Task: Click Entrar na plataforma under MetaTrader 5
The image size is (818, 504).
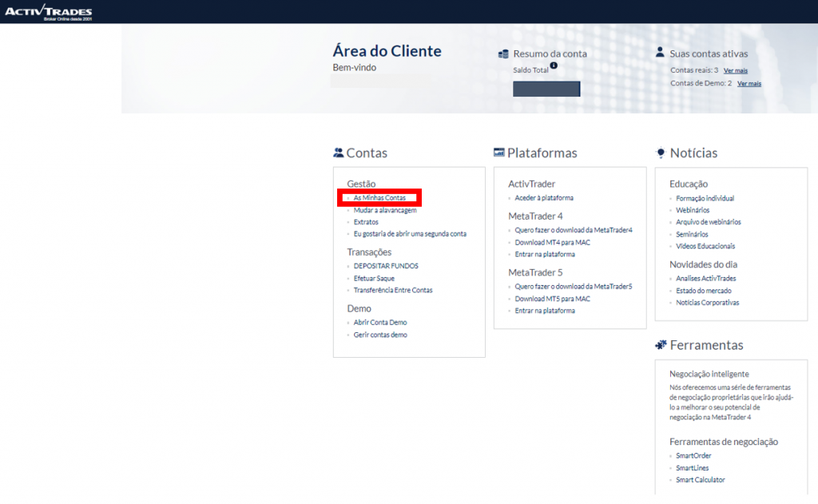Action: 545,311
